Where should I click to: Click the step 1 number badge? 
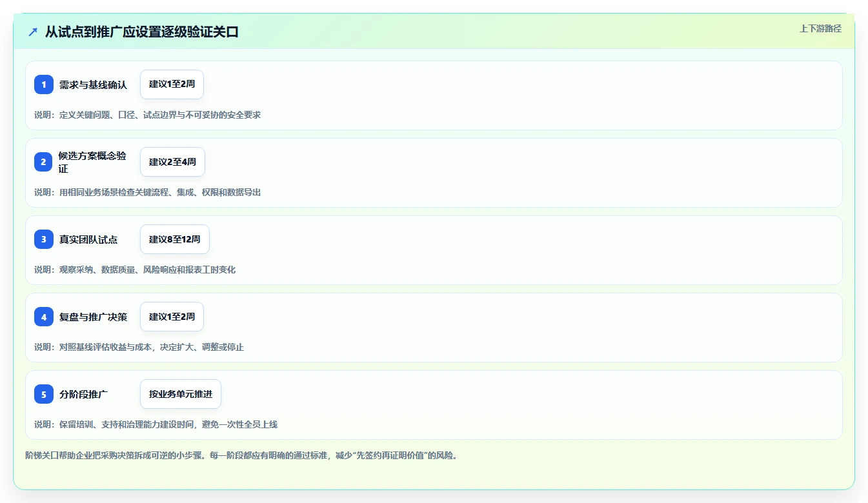tap(44, 84)
